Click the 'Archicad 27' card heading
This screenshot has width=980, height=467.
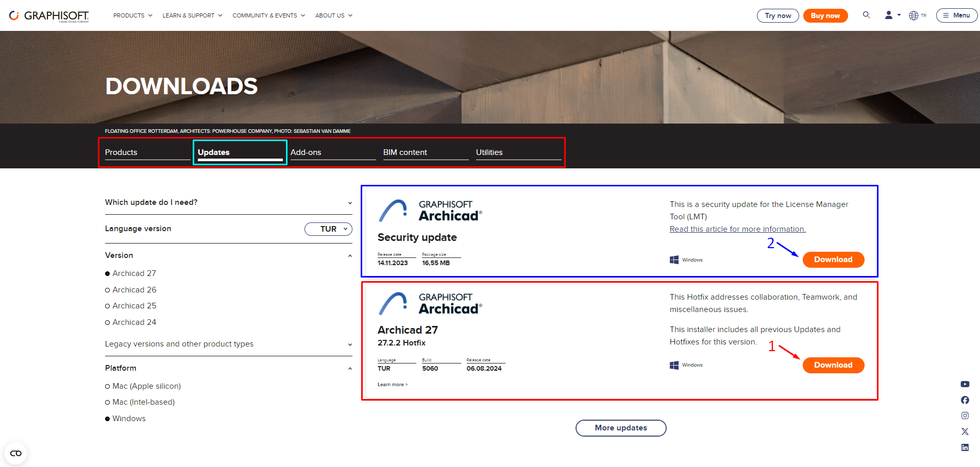click(x=408, y=330)
